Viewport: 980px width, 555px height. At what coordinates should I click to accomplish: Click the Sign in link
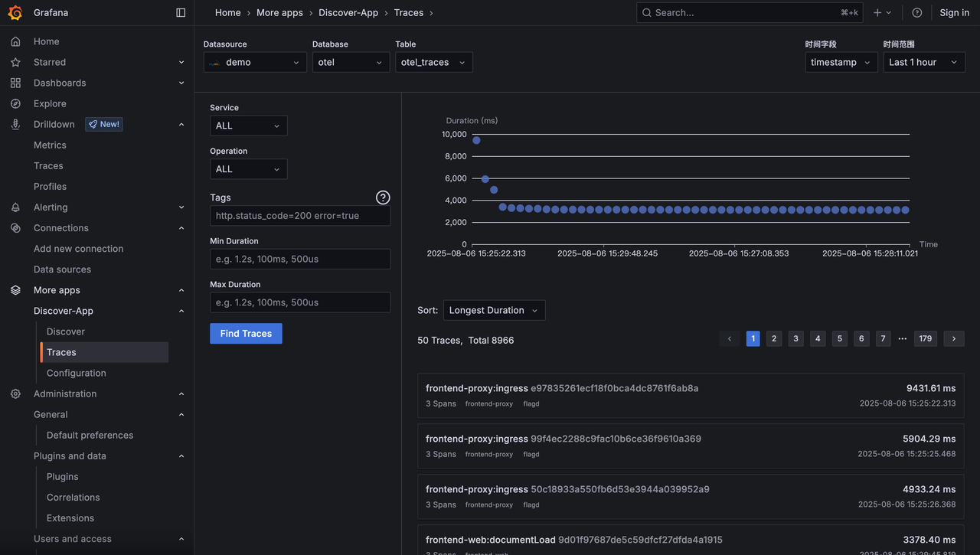coord(954,12)
